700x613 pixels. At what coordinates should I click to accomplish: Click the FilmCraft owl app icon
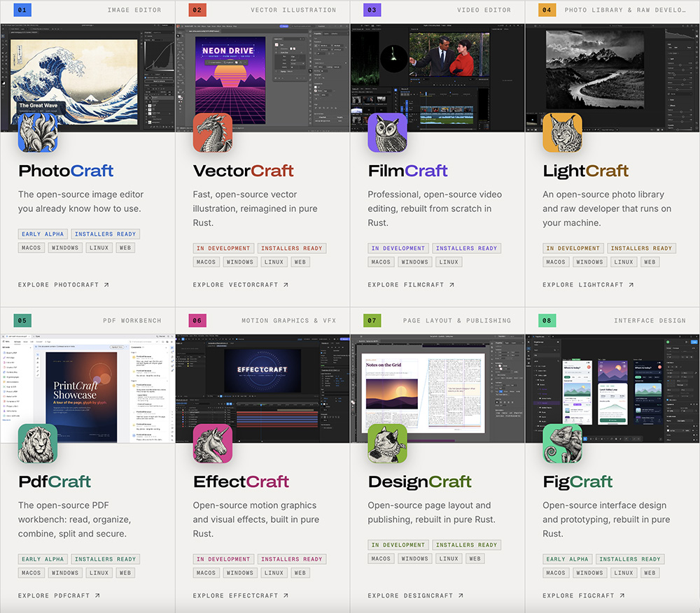coord(388,132)
